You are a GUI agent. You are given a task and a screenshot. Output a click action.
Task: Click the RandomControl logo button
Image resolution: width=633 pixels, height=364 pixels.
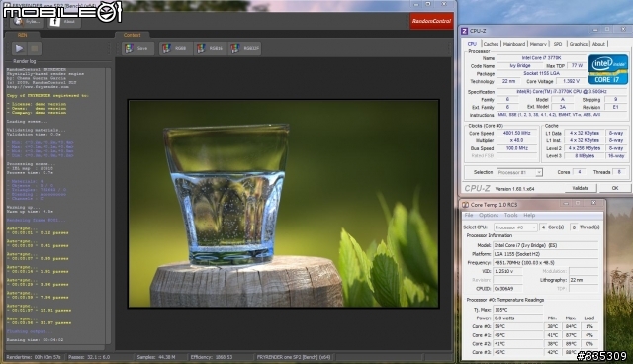pos(431,21)
